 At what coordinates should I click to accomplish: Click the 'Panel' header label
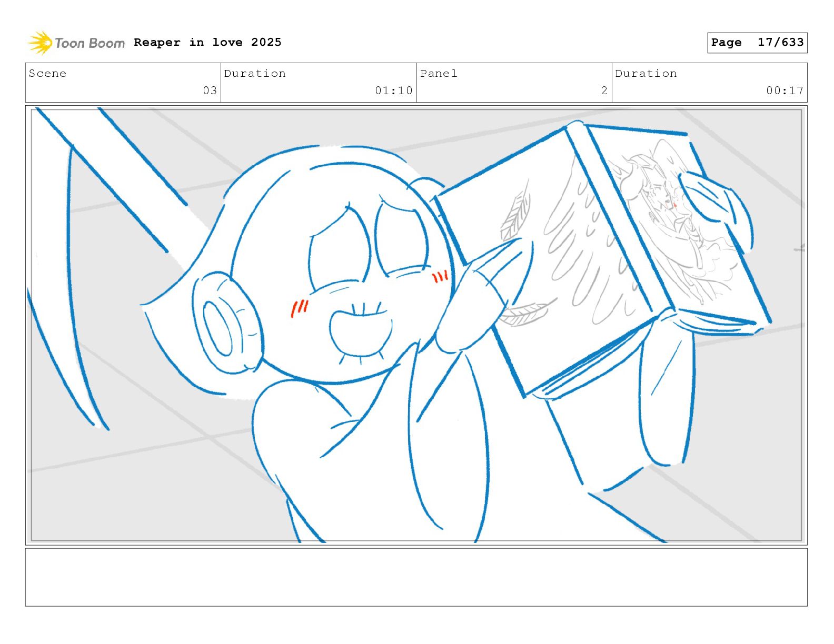439,73
